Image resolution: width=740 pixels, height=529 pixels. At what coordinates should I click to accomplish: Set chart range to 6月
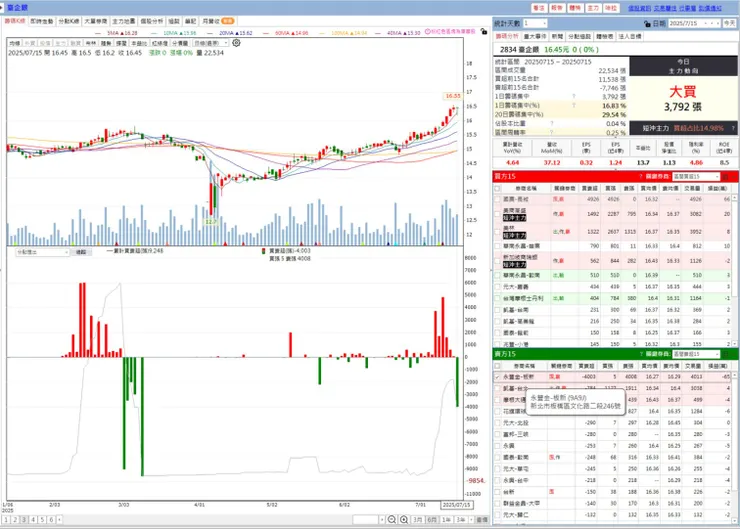pyautogui.click(x=432, y=520)
